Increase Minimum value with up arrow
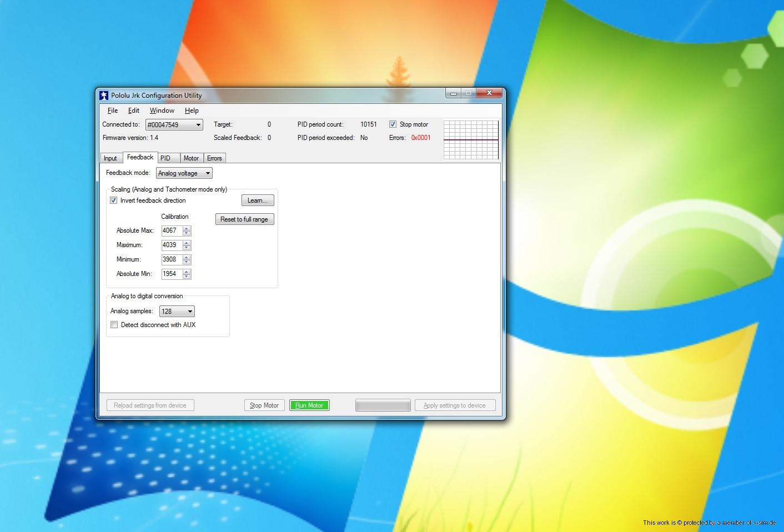784x532 pixels. [187, 257]
